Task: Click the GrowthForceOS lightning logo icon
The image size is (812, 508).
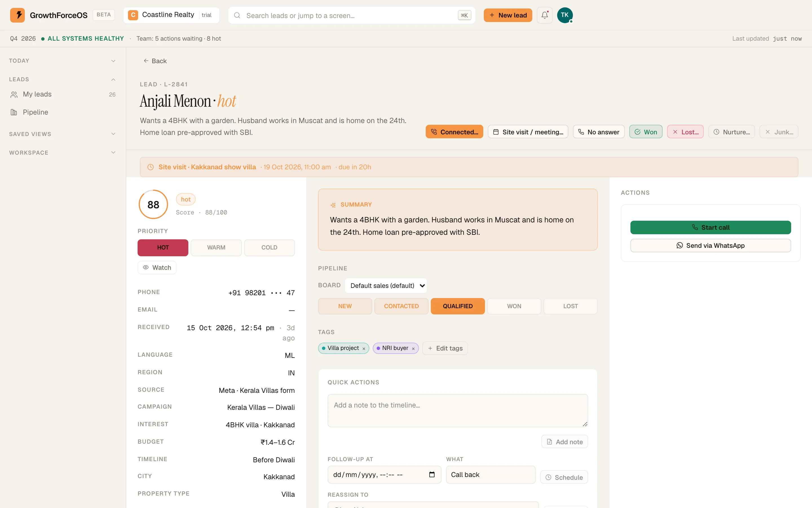Action: pyautogui.click(x=17, y=15)
